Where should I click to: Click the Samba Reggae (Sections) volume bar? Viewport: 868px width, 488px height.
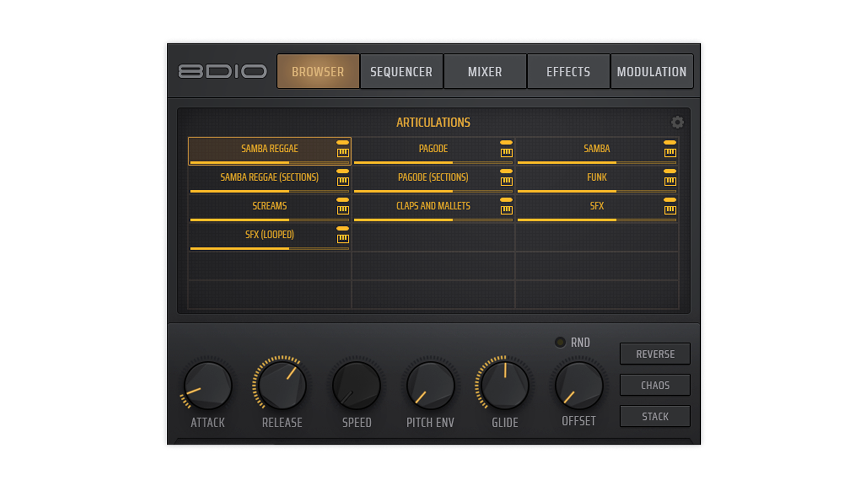pos(269,191)
